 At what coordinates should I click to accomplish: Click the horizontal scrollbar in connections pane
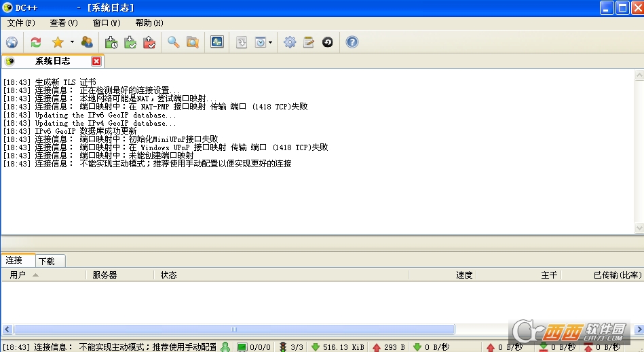click(231, 330)
